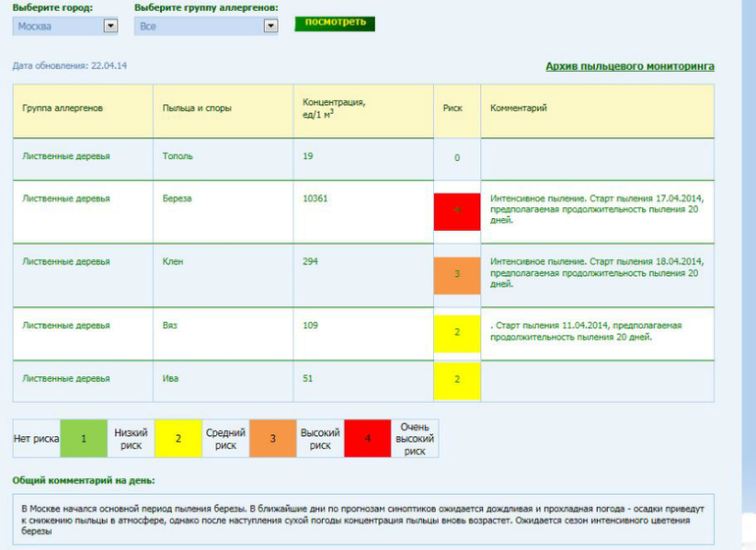Click the risk 0 cell for Тополь
Image resolution: width=756 pixels, height=550 pixels.
(x=457, y=157)
